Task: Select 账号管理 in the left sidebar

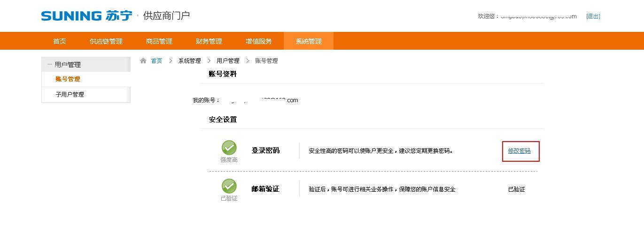Action: 68,79
